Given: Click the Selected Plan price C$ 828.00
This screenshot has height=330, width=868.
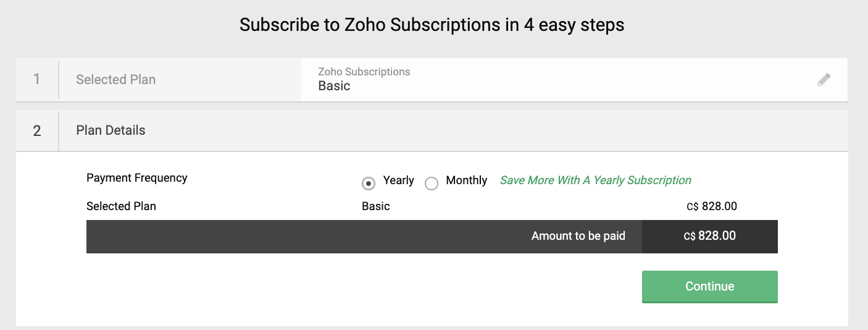Looking at the screenshot, I should pyautogui.click(x=711, y=206).
